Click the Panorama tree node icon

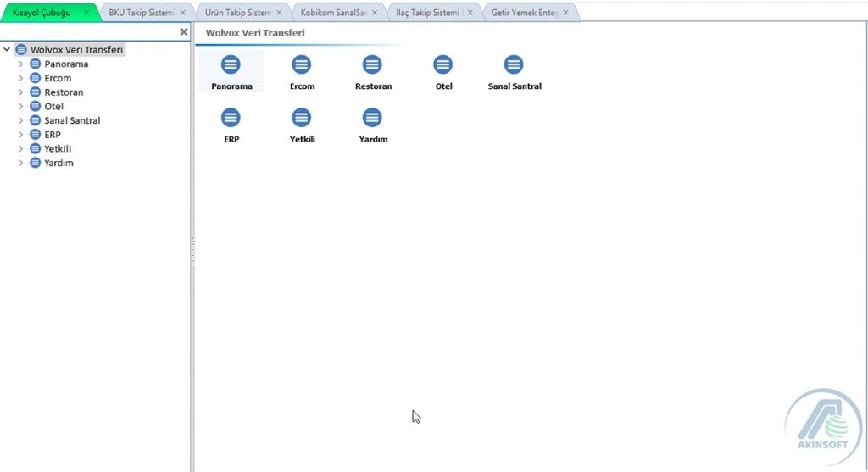click(36, 64)
